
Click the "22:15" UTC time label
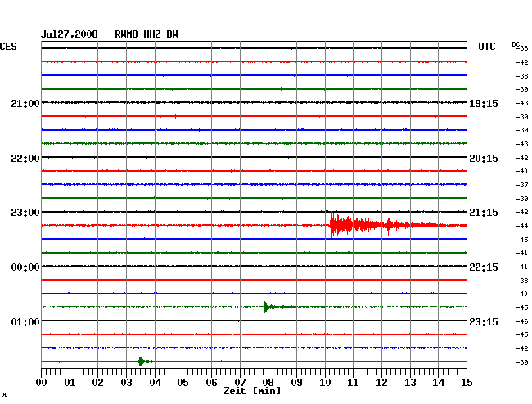pos(484,267)
